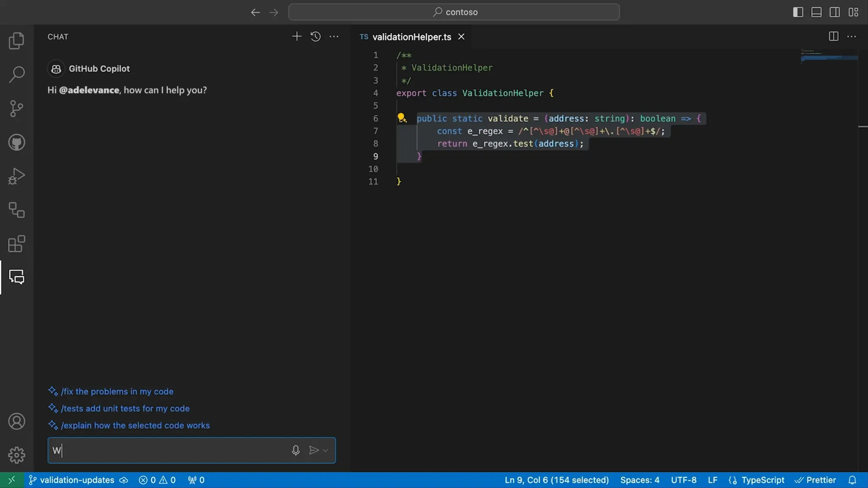The image size is (868, 488).
Task: Click the contoso command center search box
Action: tap(454, 12)
